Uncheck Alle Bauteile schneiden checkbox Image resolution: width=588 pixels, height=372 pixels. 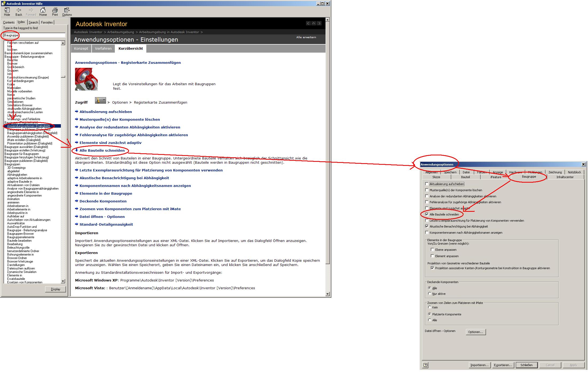(x=427, y=214)
